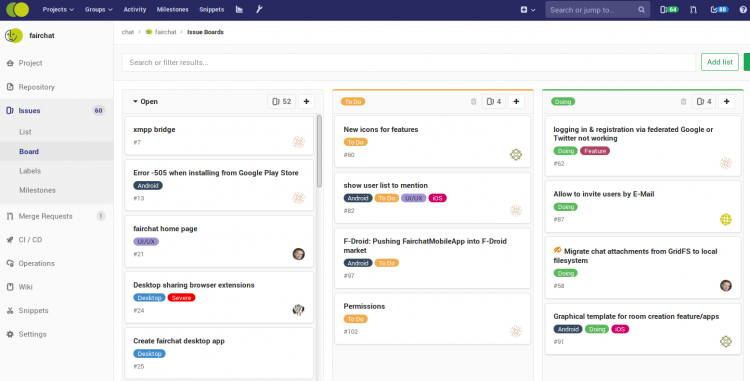This screenshot has width=750, height=381.
Task: Open the New icons for features issue
Action: pos(381,130)
